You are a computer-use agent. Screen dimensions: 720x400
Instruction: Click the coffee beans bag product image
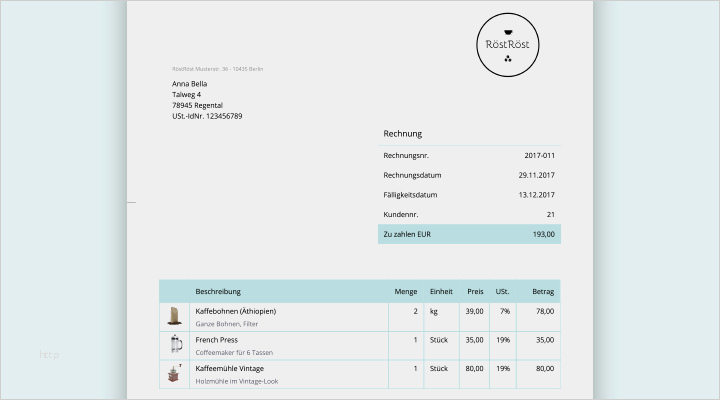[x=174, y=317]
